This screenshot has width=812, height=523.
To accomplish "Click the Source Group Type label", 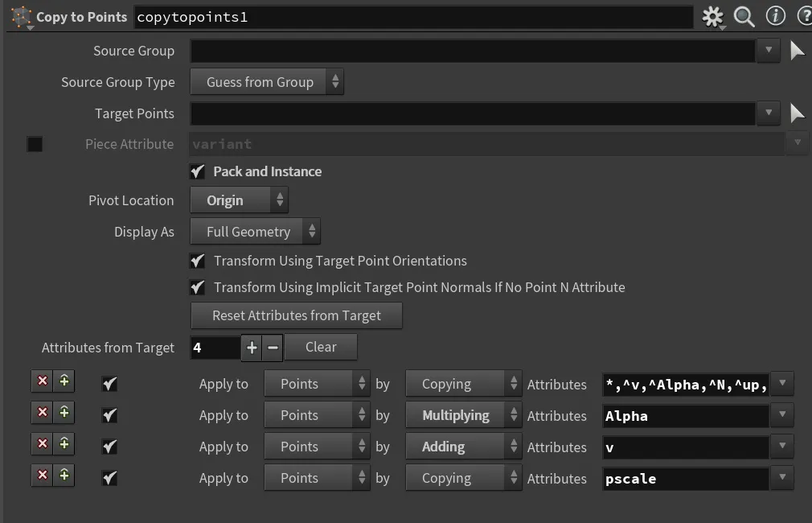I will 118,82.
